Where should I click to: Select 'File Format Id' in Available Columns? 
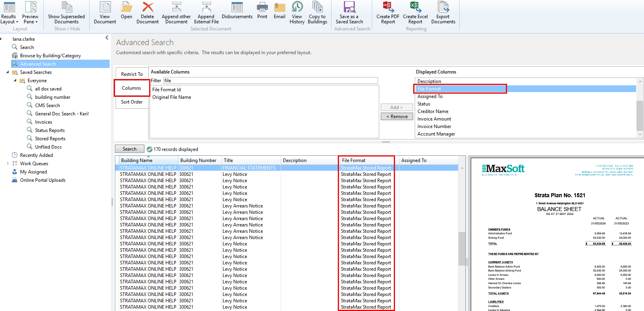167,90
